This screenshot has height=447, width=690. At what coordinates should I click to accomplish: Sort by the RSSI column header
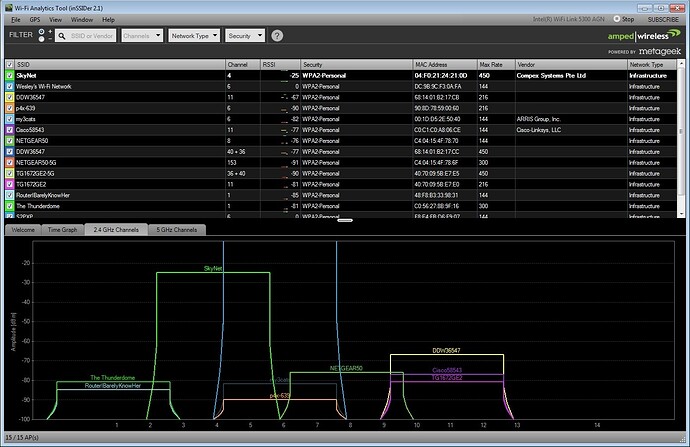280,65
